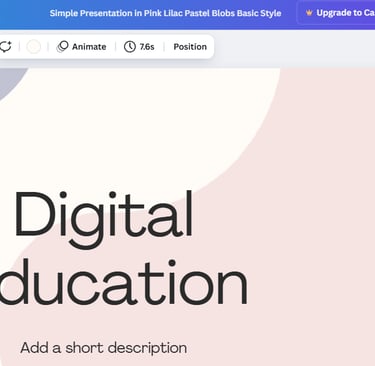375x366 pixels.
Task: Click the clock icon beside 7.6s
Action: (x=130, y=47)
